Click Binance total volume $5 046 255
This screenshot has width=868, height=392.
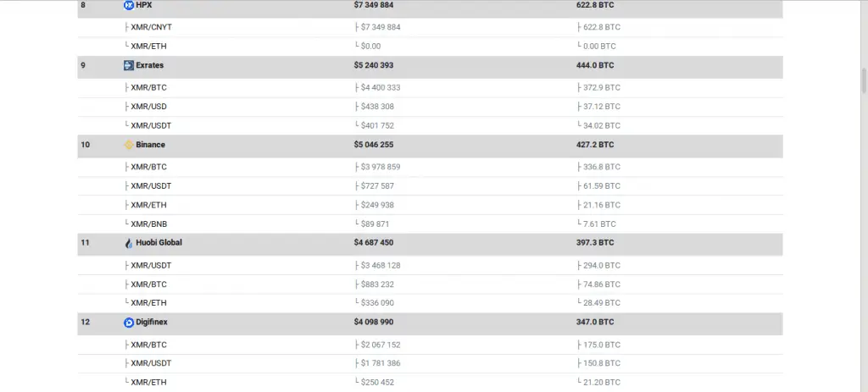pos(374,145)
